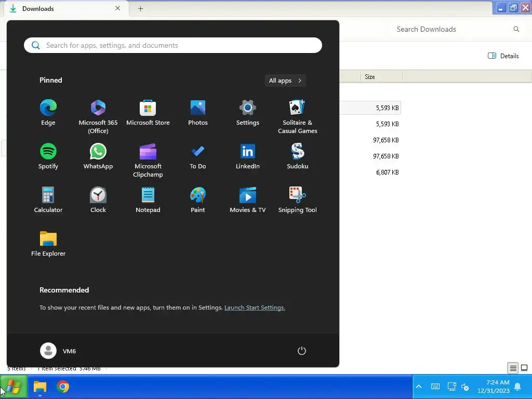Sort by the Size column header

tap(381, 77)
